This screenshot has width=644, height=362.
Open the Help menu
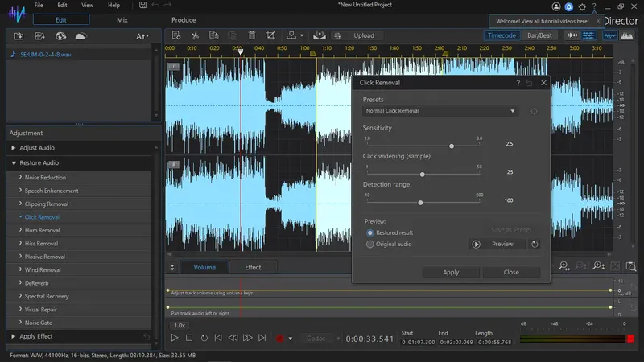point(114,6)
